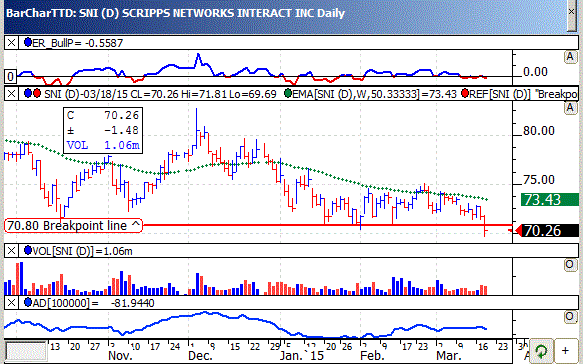The width and height of the screenshot is (583, 364).
Task: Toggle the A scale button in price pane
Action: pyautogui.click(x=570, y=108)
